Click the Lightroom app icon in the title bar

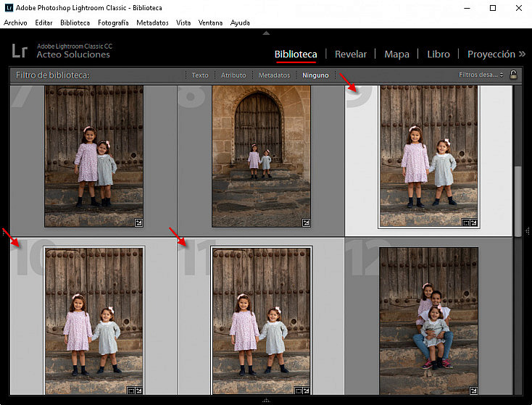pos(9,8)
